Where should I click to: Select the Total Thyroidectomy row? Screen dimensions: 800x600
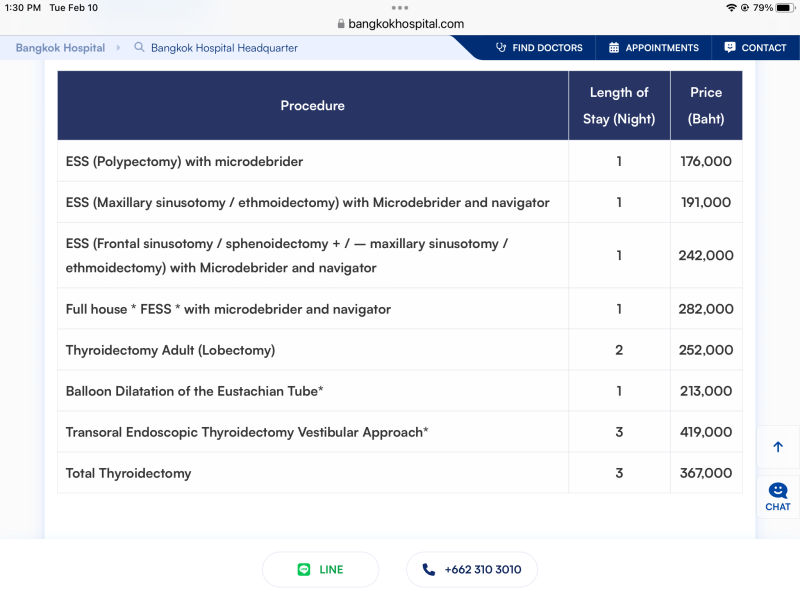click(128, 473)
